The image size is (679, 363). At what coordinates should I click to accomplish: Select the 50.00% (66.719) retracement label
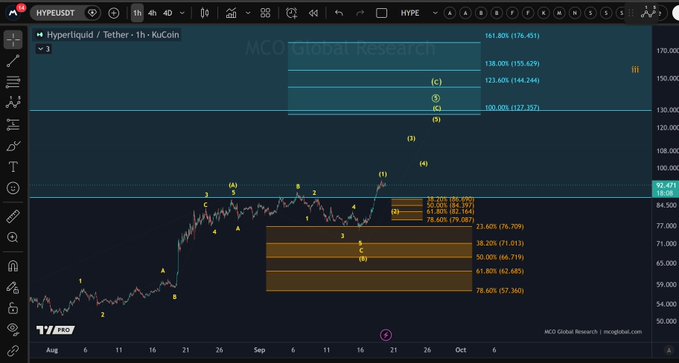click(x=500, y=257)
